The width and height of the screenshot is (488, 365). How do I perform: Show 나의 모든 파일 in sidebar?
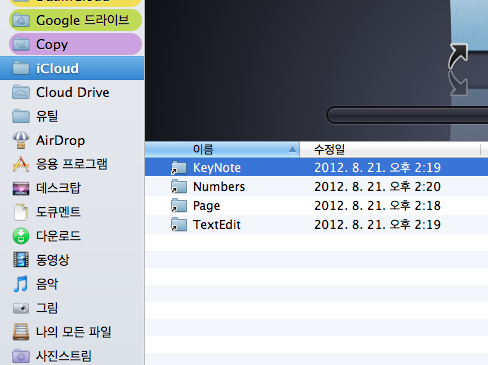(x=72, y=332)
